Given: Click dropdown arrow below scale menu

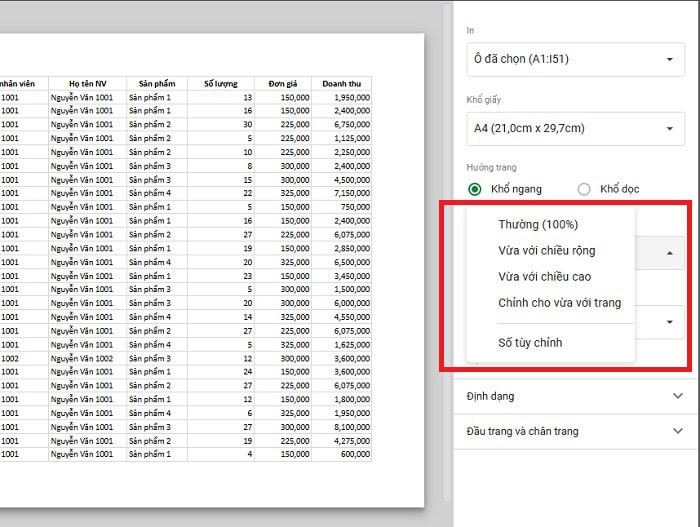Looking at the screenshot, I should click(669, 322).
